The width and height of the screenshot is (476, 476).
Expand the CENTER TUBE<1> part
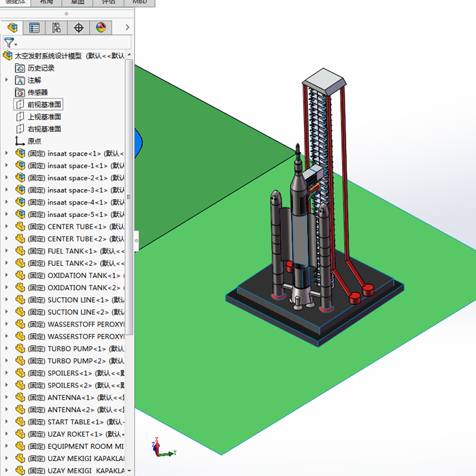(7, 226)
